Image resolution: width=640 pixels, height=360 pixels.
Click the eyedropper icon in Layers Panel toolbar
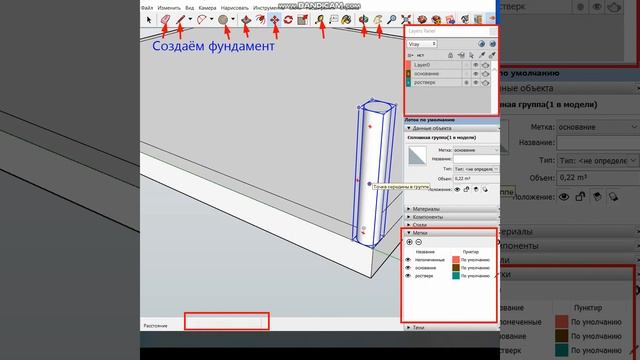482,55
